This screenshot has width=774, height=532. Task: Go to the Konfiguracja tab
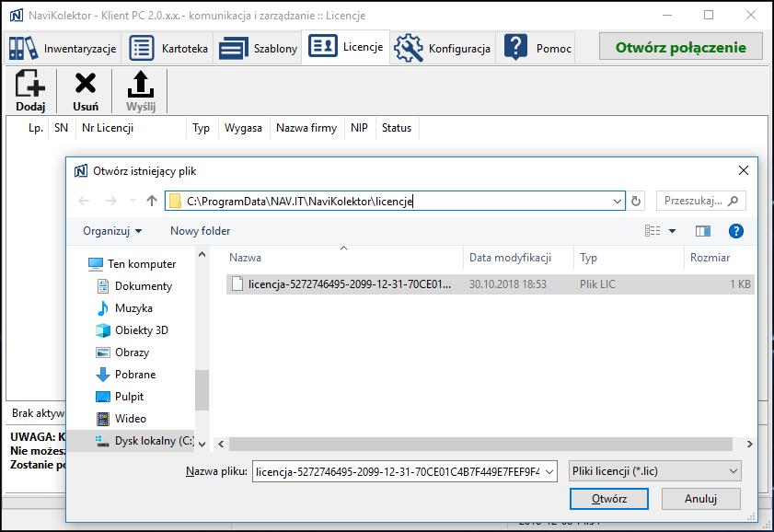point(443,48)
